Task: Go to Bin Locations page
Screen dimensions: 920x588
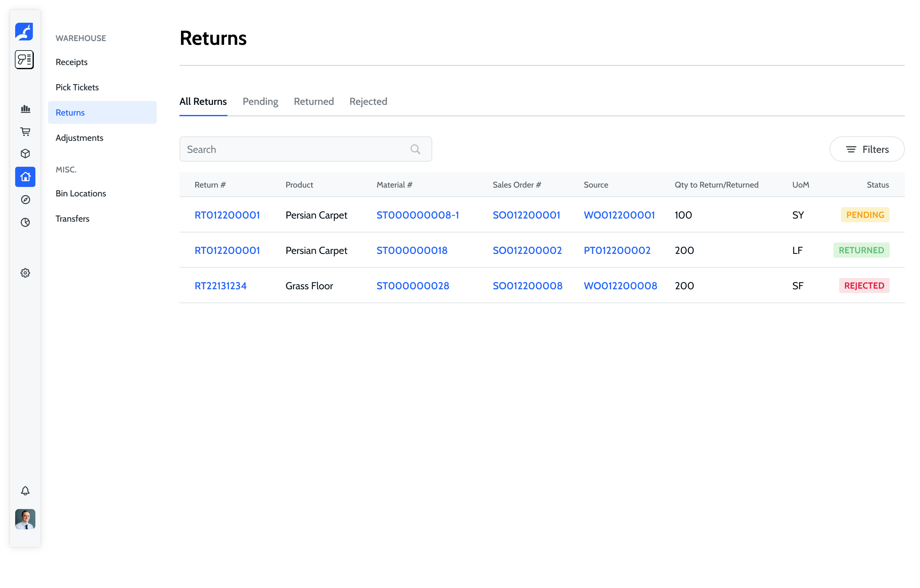Action: click(x=81, y=194)
